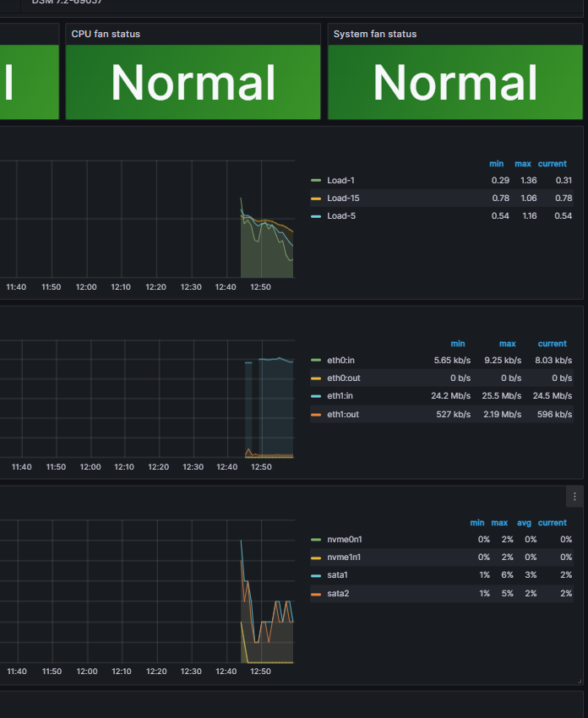Open the disk panel three-dot menu
Image resolution: width=588 pixels, height=718 pixels.
574,497
